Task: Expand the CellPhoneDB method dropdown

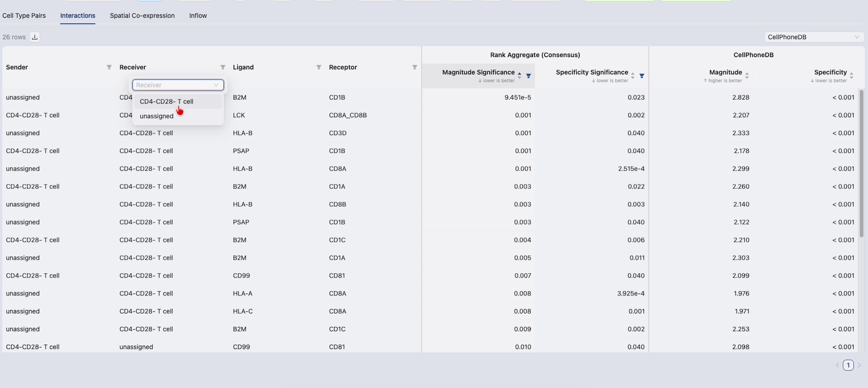Action: (814, 37)
